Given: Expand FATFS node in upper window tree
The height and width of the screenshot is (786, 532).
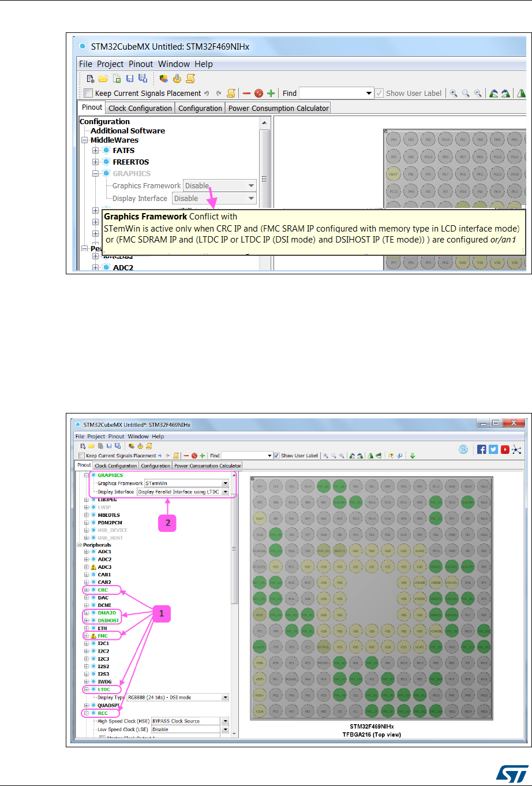Looking at the screenshot, I should 96,151.
